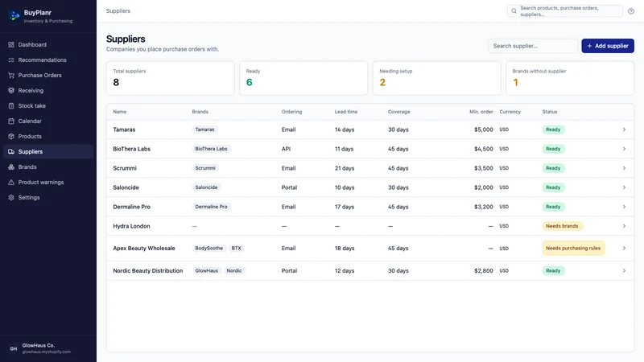Click the Lead time column header
This screenshot has height=362, width=644.
pyautogui.click(x=346, y=112)
